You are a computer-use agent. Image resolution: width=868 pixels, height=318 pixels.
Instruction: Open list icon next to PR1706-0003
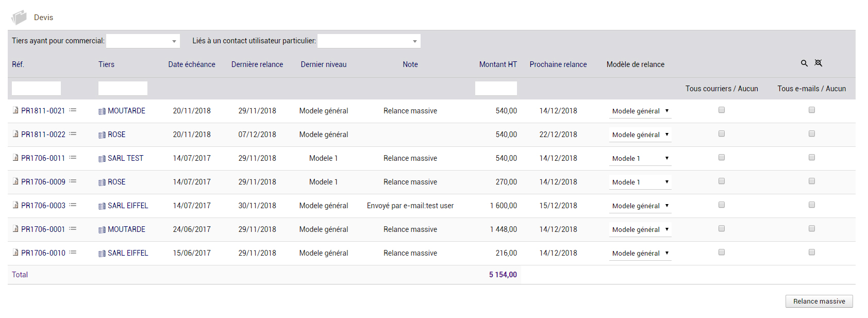click(x=73, y=205)
